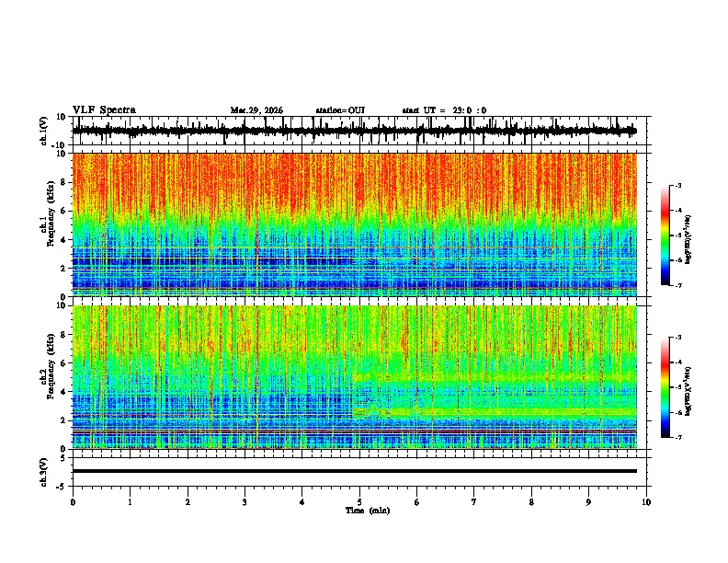The width and height of the screenshot is (728, 563).
Task: Click the "8" kHz tick on ch.2 frequency axis
Action: (63, 335)
